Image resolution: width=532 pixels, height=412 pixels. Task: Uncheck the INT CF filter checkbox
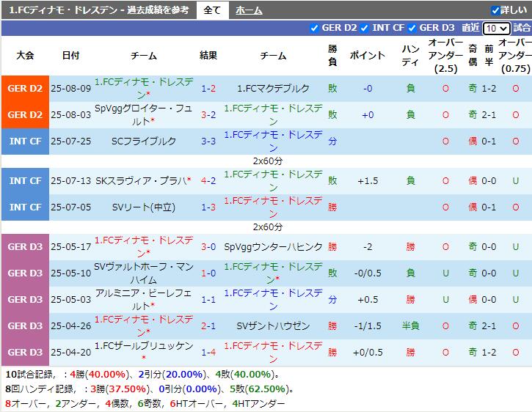[x=365, y=28]
